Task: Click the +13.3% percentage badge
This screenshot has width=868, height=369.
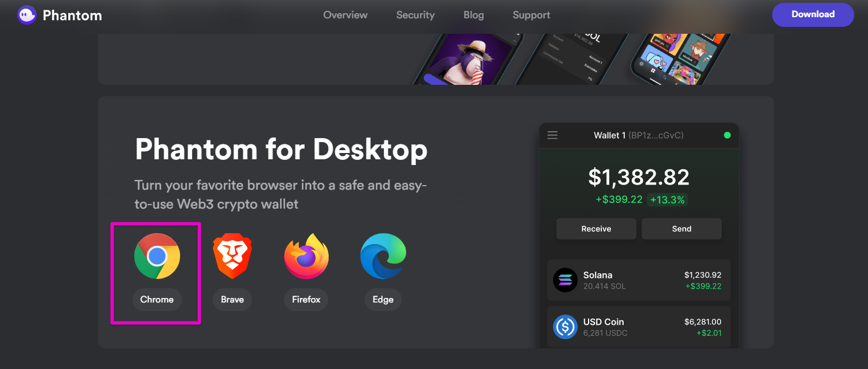Action: coord(668,199)
